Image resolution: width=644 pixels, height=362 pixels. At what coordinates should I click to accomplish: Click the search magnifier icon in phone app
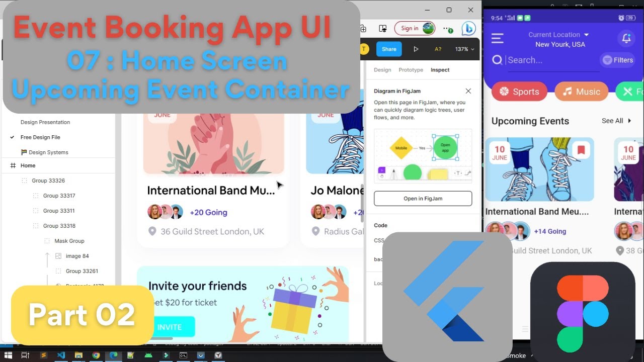tap(497, 60)
